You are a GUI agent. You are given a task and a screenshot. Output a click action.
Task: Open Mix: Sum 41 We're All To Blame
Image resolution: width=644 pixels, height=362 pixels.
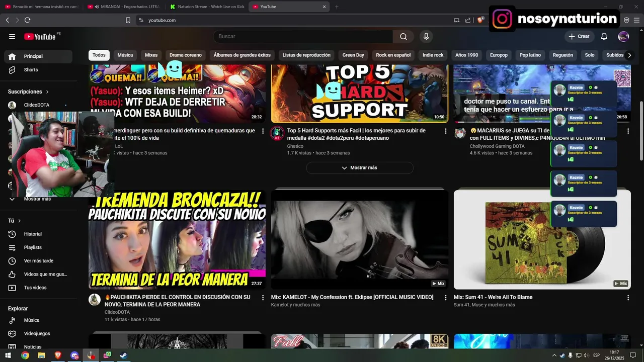493,297
